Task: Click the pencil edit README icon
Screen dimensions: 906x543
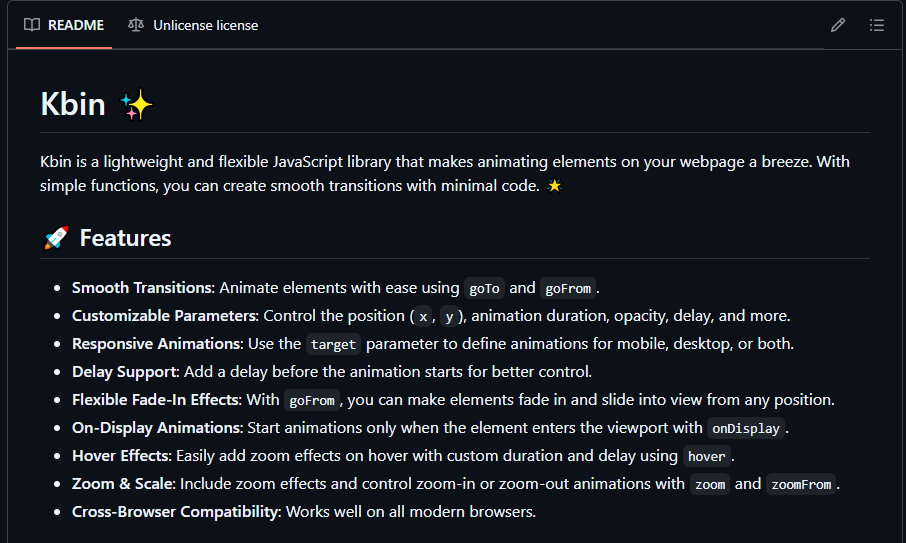Action: [x=838, y=25]
